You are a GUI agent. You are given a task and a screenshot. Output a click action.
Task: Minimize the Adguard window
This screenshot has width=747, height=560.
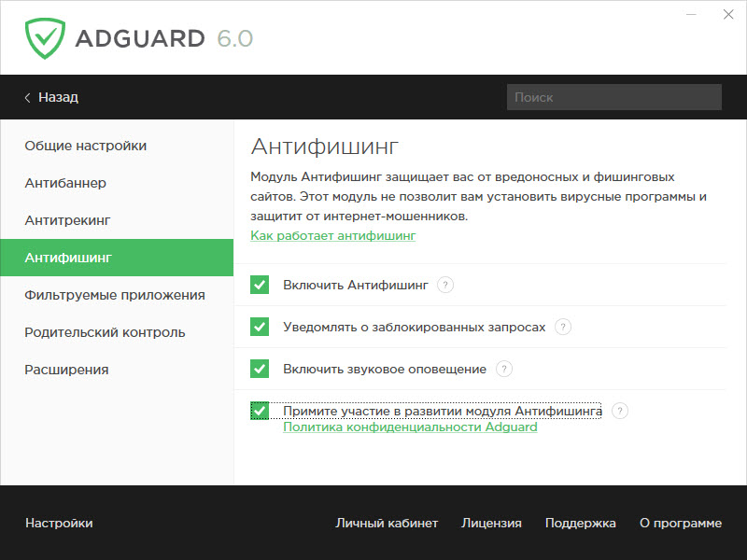pyautogui.click(x=691, y=15)
